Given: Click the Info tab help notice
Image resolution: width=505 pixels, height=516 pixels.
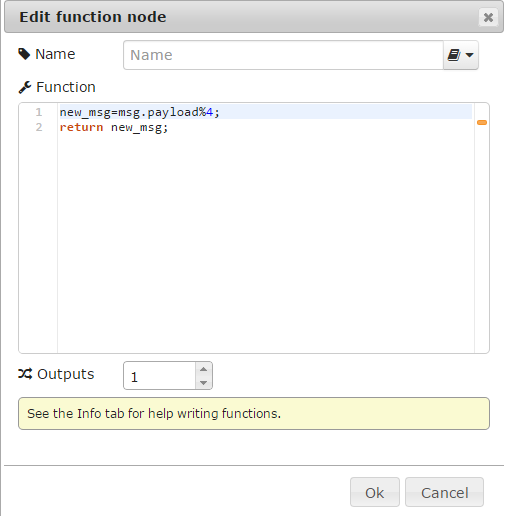Looking at the screenshot, I should pyautogui.click(x=254, y=413).
